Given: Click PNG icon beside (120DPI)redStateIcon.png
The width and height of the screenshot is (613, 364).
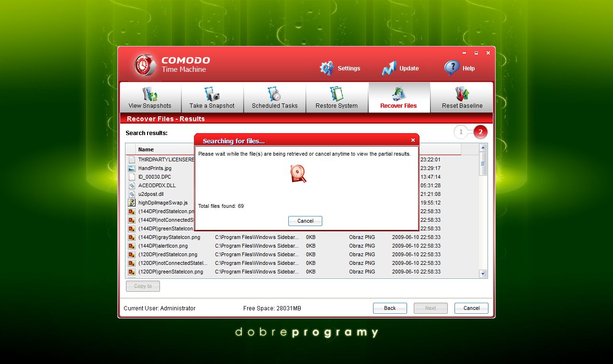Looking at the screenshot, I should (x=131, y=254).
